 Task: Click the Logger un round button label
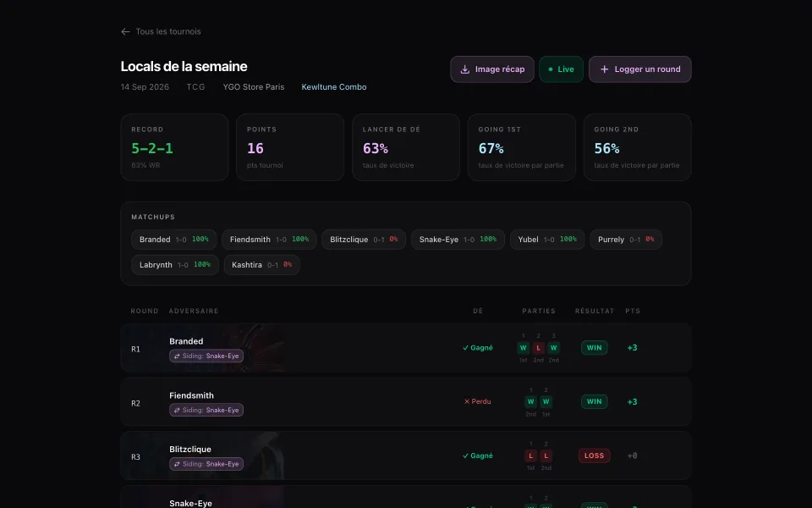point(647,69)
